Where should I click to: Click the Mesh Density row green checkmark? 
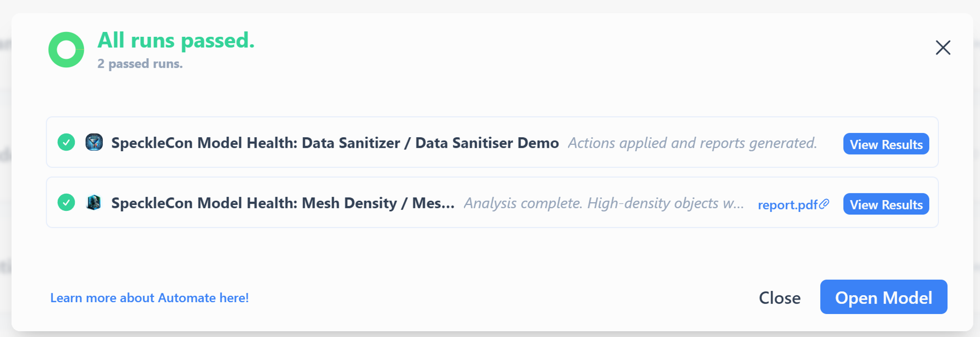tap(66, 202)
